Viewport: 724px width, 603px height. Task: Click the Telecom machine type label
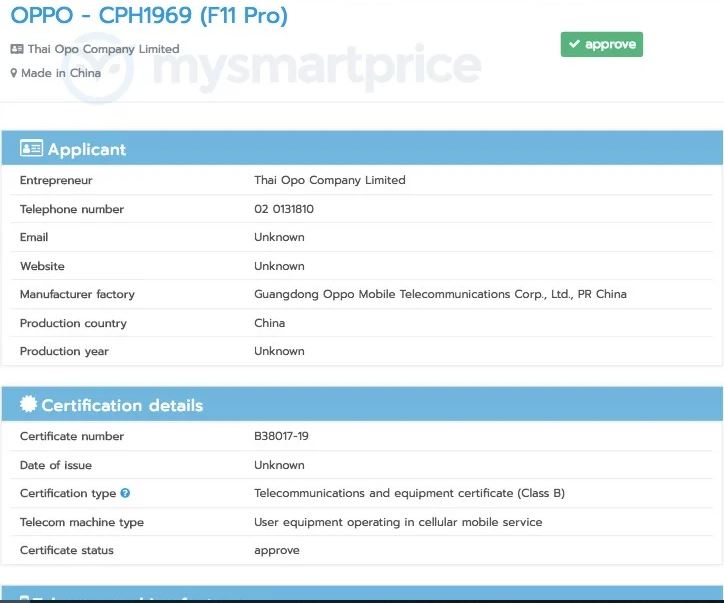pos(82,522)
